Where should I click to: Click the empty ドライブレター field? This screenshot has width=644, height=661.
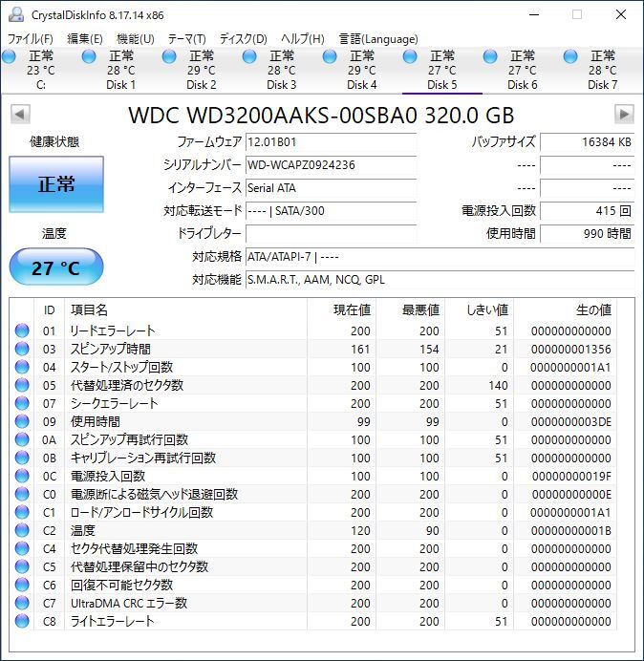(331, 233)
